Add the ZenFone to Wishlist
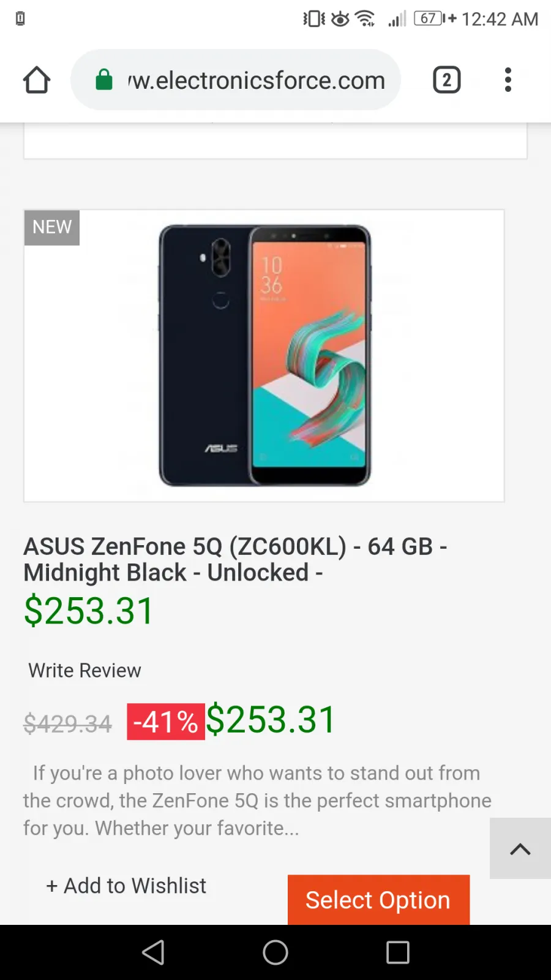Image resolution: width=551 pixels, height=980 pixels. point(126,886)
